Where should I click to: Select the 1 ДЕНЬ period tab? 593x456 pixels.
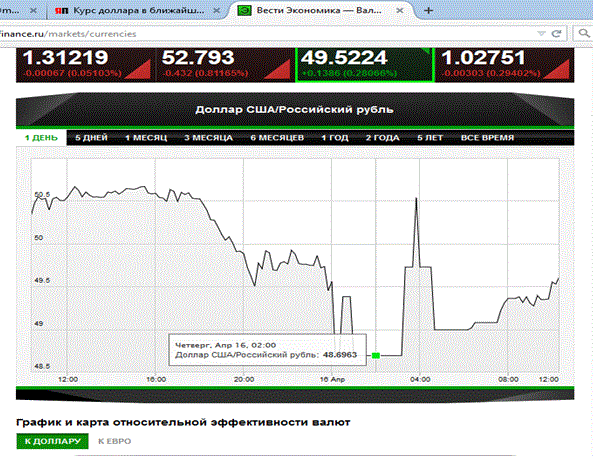[41, 138]
